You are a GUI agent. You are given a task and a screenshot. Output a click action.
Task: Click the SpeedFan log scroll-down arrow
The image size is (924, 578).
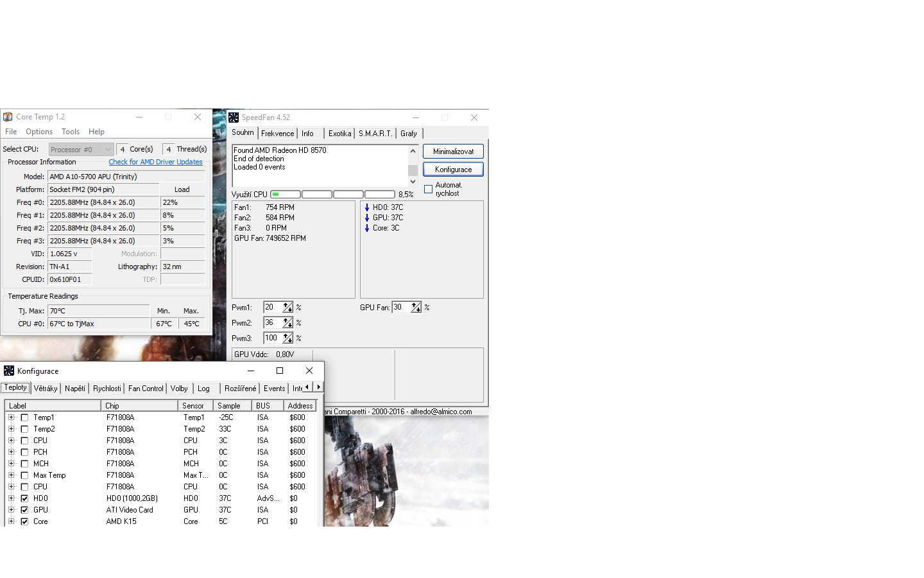(x=413, y=182)
